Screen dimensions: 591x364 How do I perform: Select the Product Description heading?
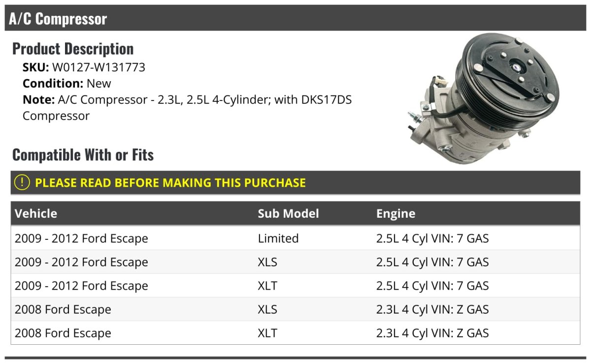tap(73, 49)
